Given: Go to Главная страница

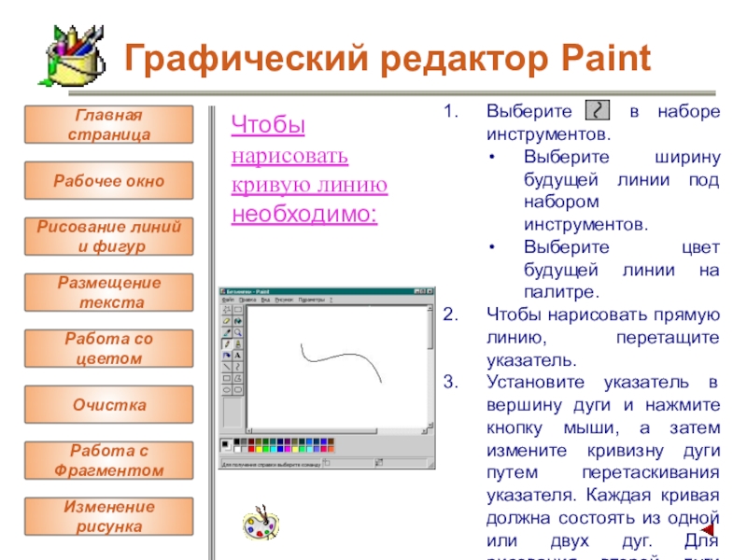Looking at the screenshot, I should tap(109, 125).
